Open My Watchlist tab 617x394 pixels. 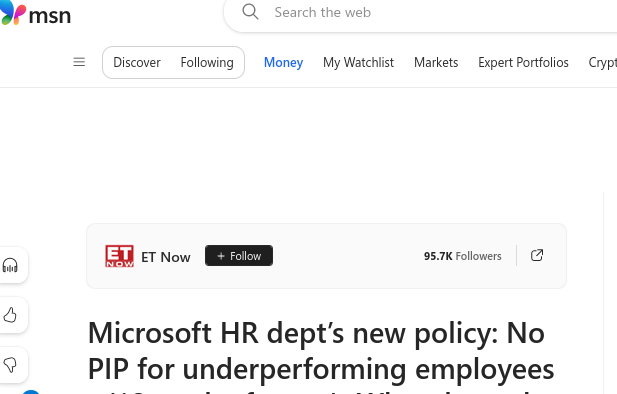point(358,63)
